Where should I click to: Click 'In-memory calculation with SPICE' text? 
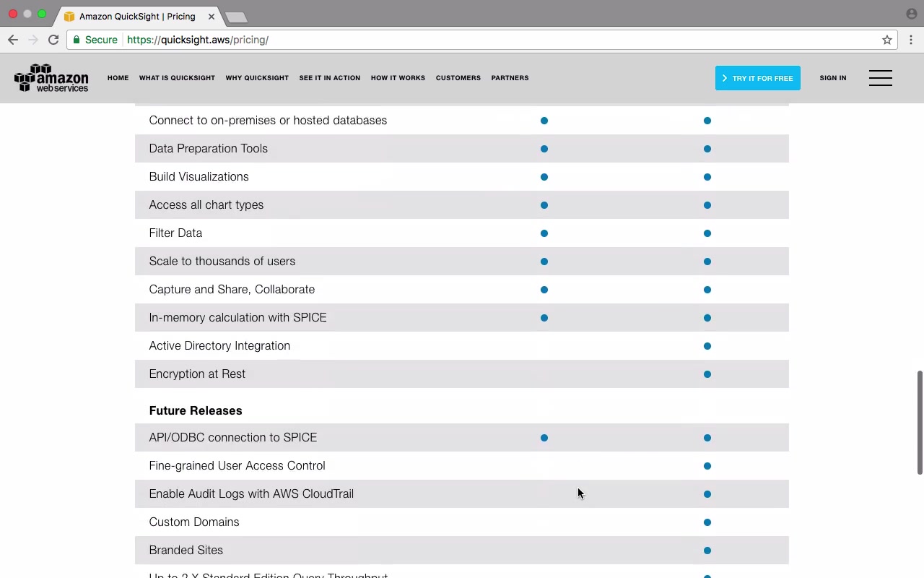click(238, 317)
